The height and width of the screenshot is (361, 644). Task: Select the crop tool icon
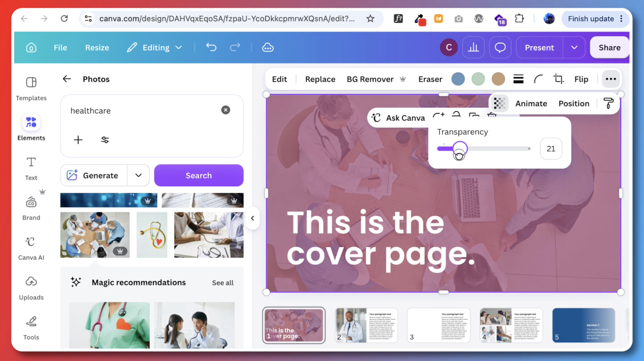(x=558, y=79)
